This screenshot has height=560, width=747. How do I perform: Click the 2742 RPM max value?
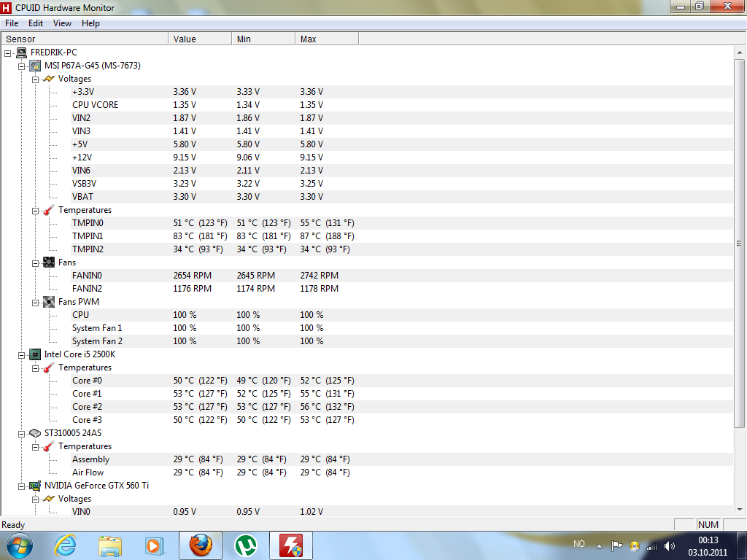coord(320,276)
